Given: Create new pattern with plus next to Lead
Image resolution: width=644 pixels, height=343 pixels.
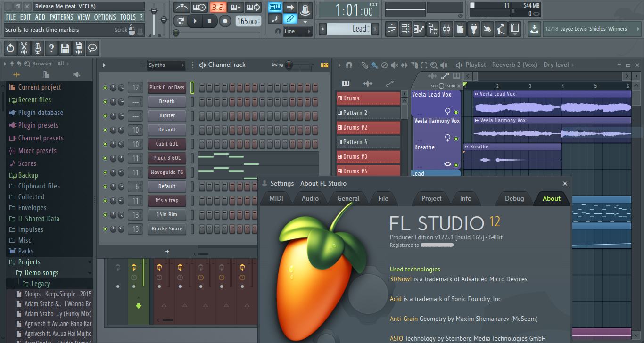Looking at the screenshot, I should coord(375,29).
